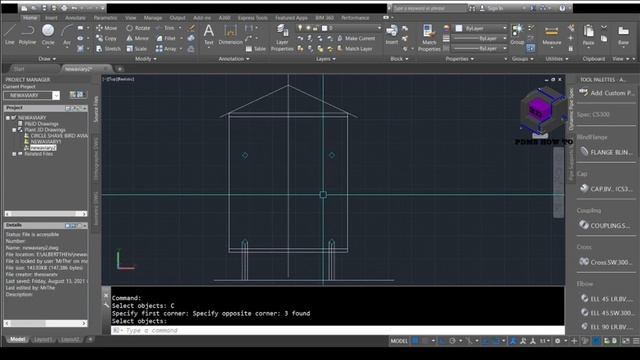Switch to the Parametric ribbon tab
Screen dimensions: 640x360
point(105,18)
